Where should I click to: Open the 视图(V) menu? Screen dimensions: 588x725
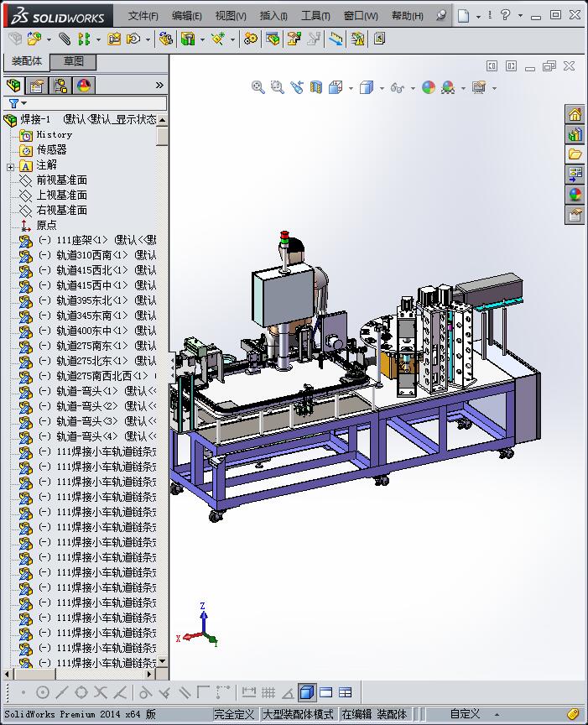click(x=230, y=16)
